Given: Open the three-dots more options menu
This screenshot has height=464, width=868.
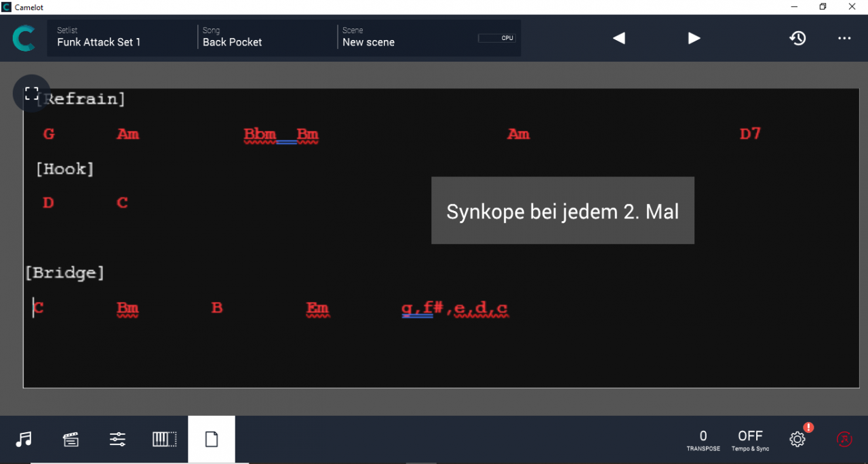Looking at the screenshot, I should click(844, 38).
